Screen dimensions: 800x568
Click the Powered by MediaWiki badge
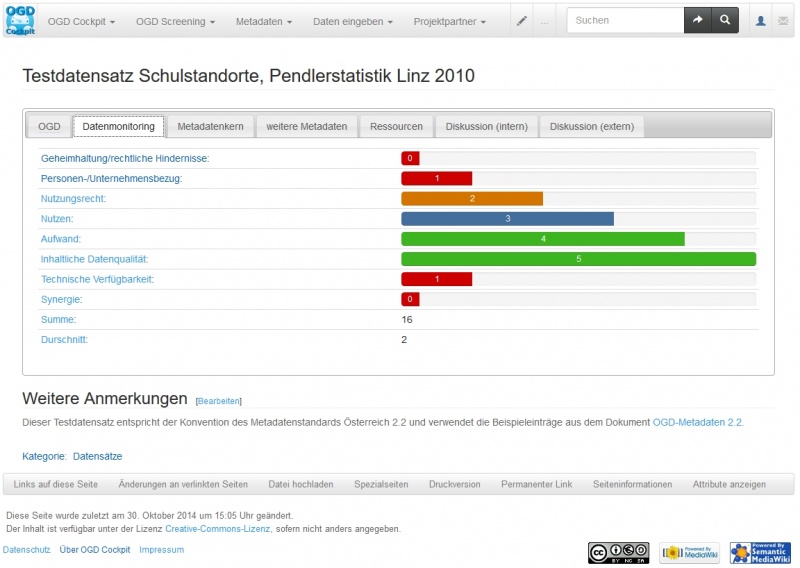coord(683,553)
